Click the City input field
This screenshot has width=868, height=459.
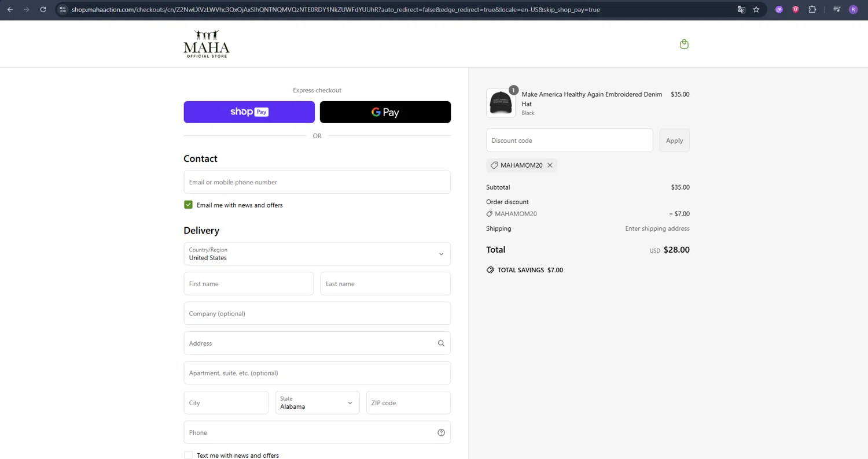coord(226,403)
